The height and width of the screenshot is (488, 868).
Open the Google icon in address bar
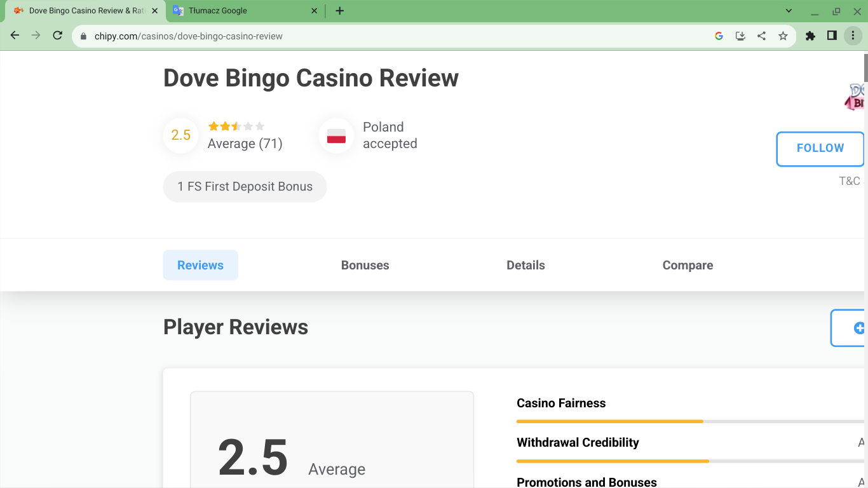pyautogui.click(x=719, y=36)
